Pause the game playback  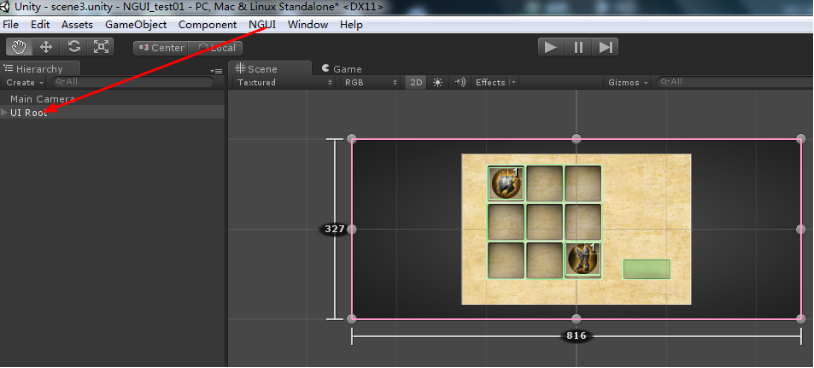click(578, 47)
